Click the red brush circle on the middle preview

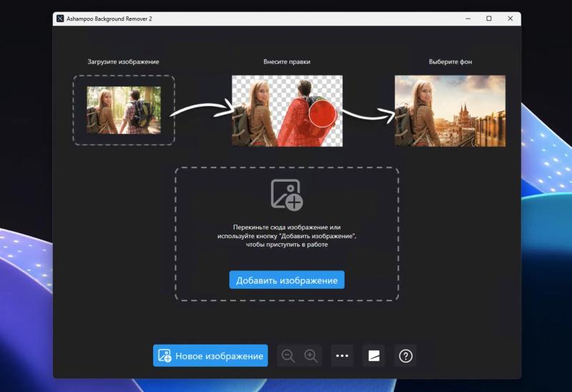click(x=322, y=114)
